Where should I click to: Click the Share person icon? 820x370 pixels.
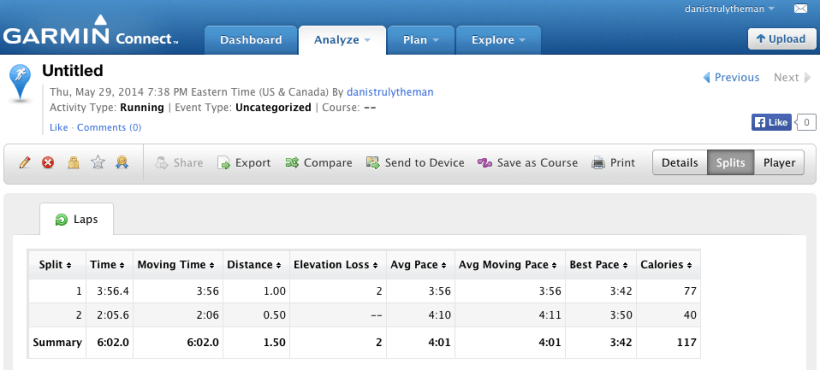[162, 163]
